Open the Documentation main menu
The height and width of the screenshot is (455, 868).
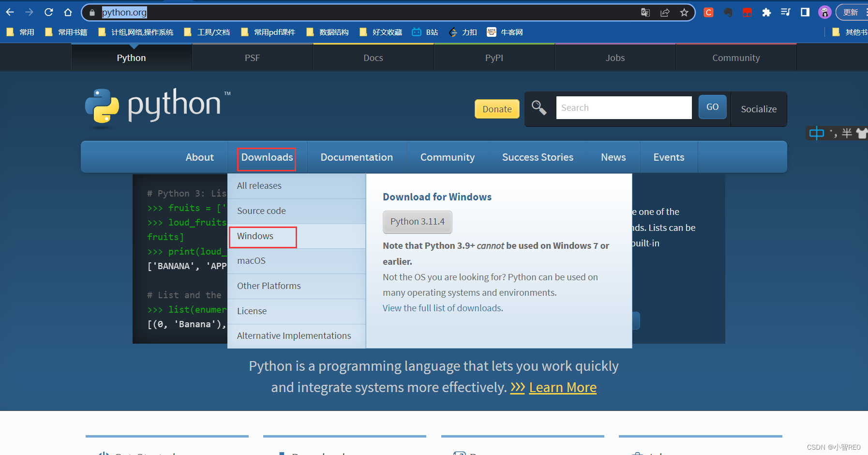tap(357, 157)
